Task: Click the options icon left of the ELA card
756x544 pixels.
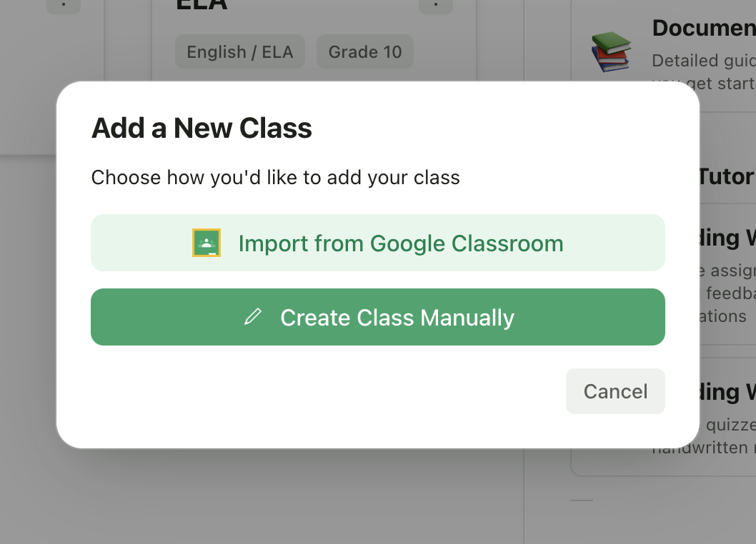Action: pyautogui.click(x=64, y=6)
